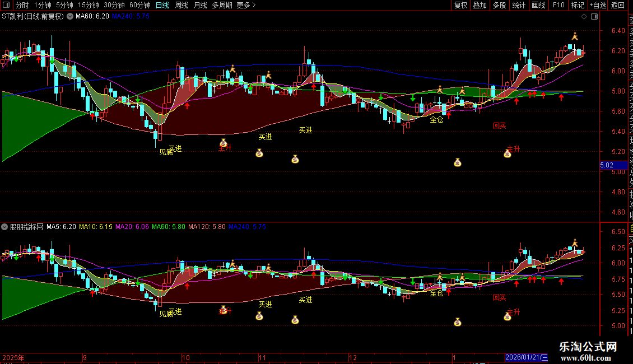Add stock via +自选 button
Viewport: 633px width, 364px height.
pos(598,5)
